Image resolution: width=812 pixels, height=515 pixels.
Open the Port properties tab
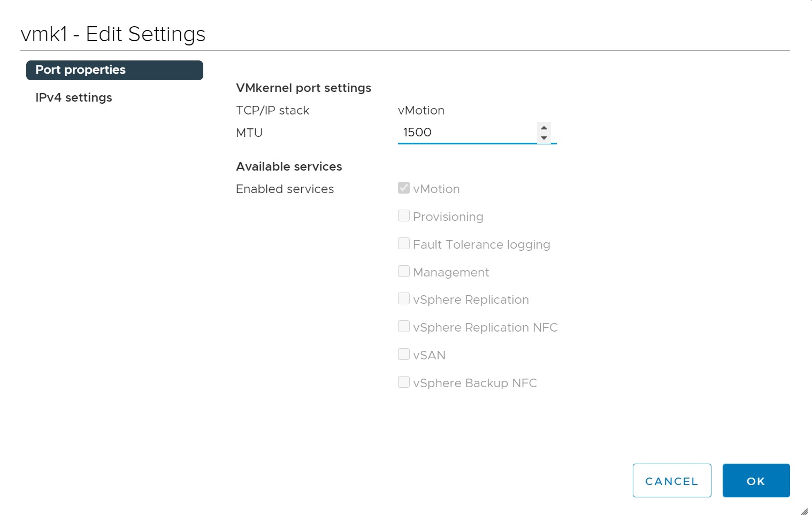tap(114, 70)
